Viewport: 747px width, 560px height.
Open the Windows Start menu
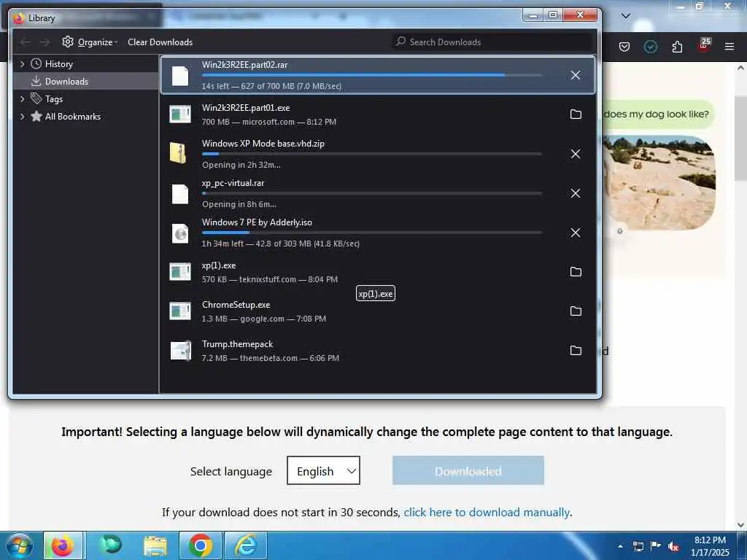point(19,545)
